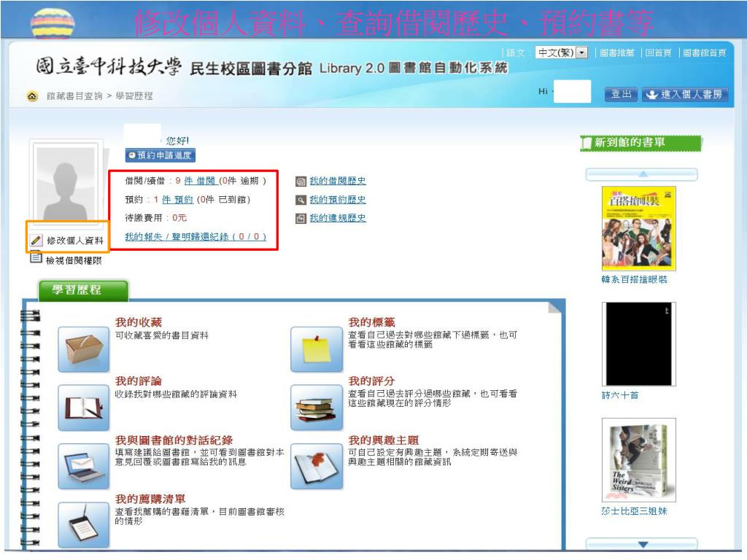Click the 預約申請進度 button

(x=160, y=155)
